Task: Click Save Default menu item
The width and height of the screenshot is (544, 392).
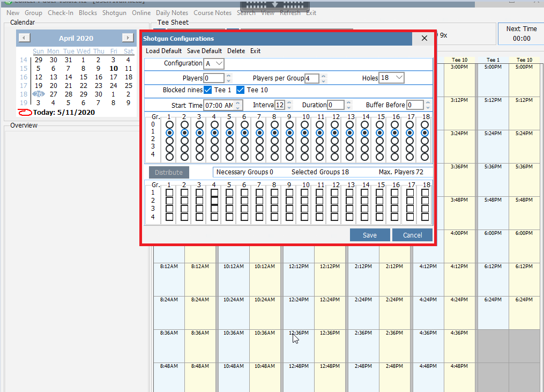Action: [x=204, y=51]
